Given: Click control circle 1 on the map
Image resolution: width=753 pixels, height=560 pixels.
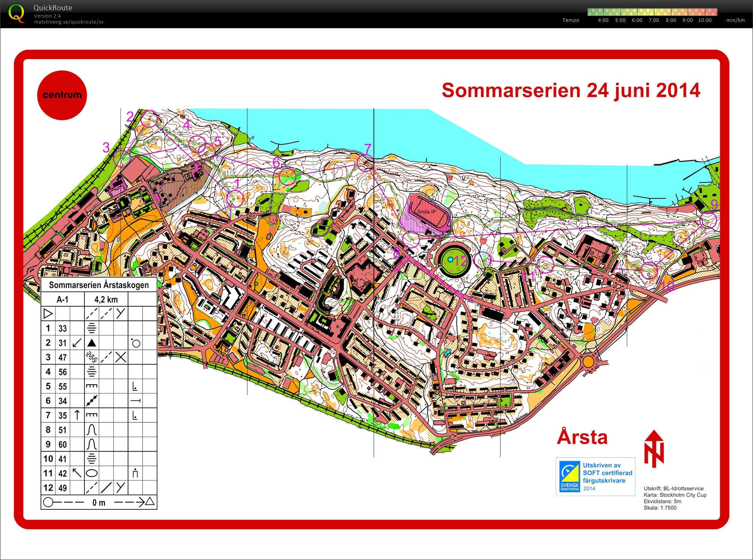Looking at the screenshot, I should pos(235,199).
